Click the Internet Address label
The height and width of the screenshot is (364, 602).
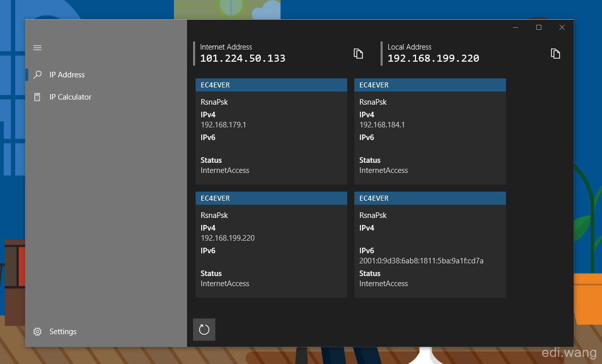coord(226,47)
